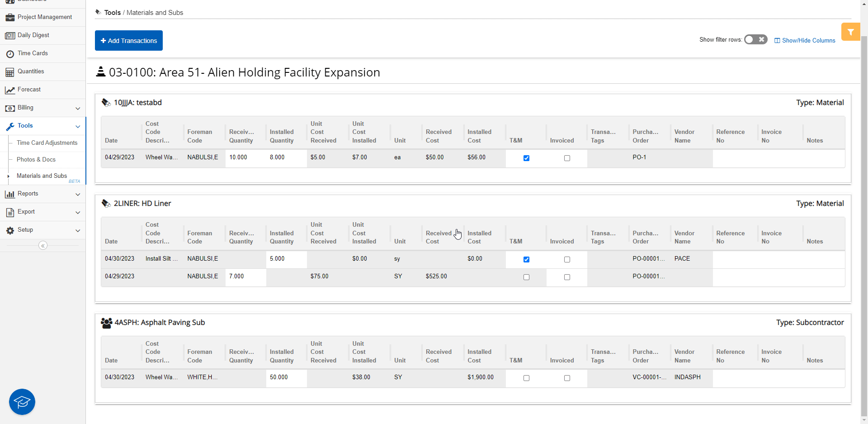Uncheck T&M for the 10JJJA Wheel Wash row
868x424 pixels.
(x=526, y=158)
